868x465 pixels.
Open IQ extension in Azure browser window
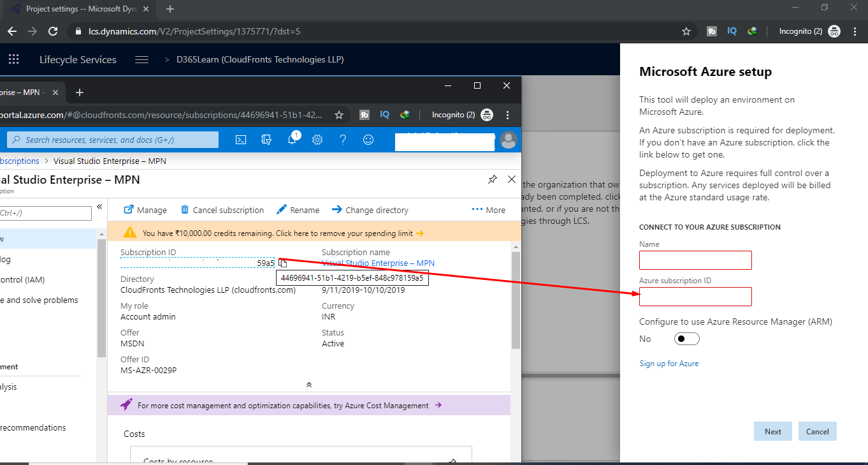pos(385,115)
